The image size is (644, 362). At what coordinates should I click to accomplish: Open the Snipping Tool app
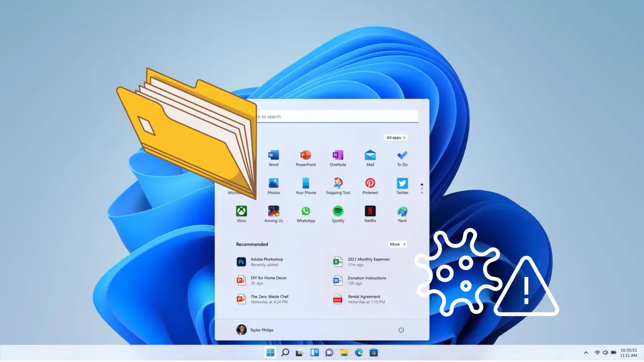pyautogui.click(x=338, y=184)
